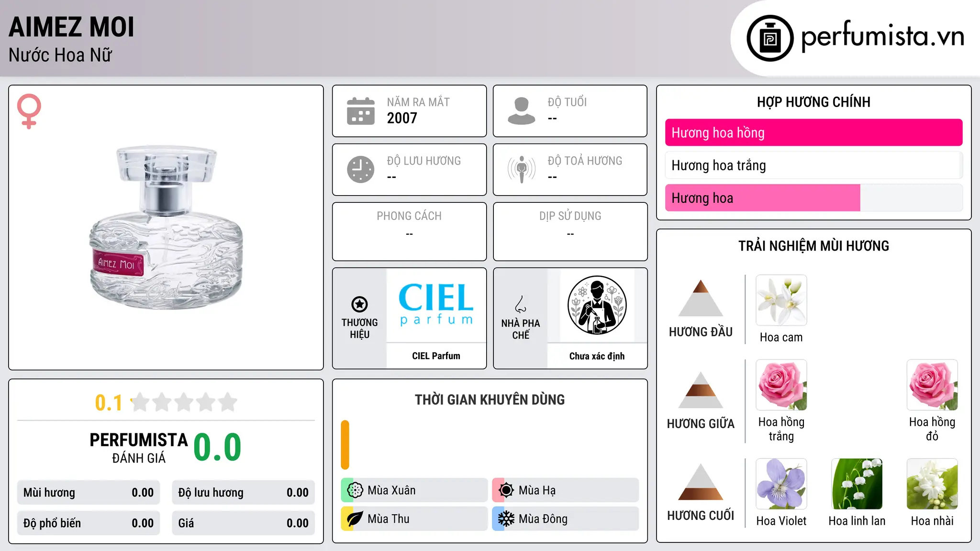
Task: Click the pink female gender symbol
Action: 29,111
